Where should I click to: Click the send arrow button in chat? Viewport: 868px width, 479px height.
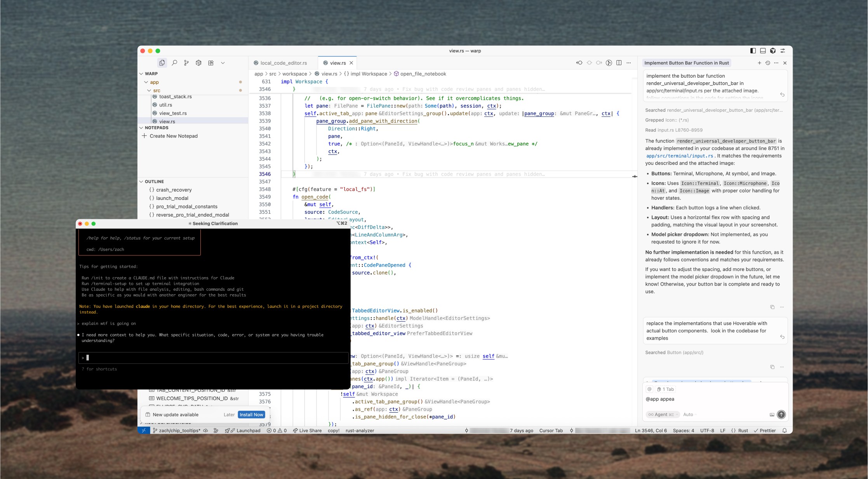point(781,415)
